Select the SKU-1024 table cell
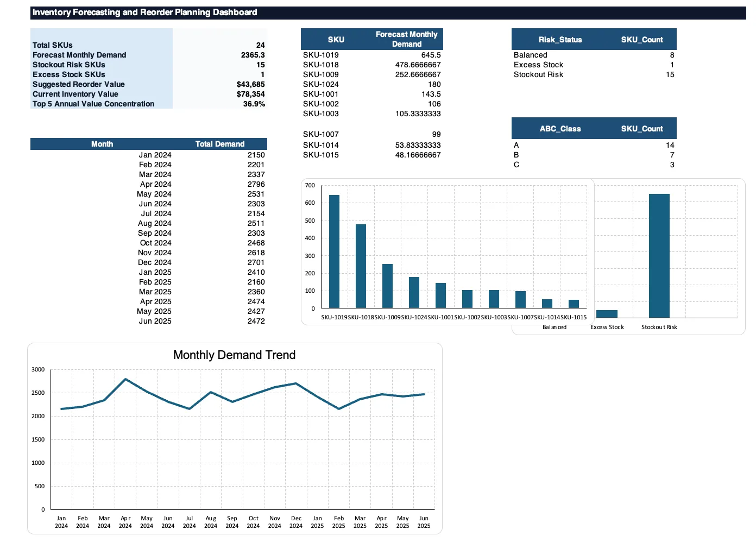This screenshot has width=756, height=542. pyautogui.click(x=321, y=84)
